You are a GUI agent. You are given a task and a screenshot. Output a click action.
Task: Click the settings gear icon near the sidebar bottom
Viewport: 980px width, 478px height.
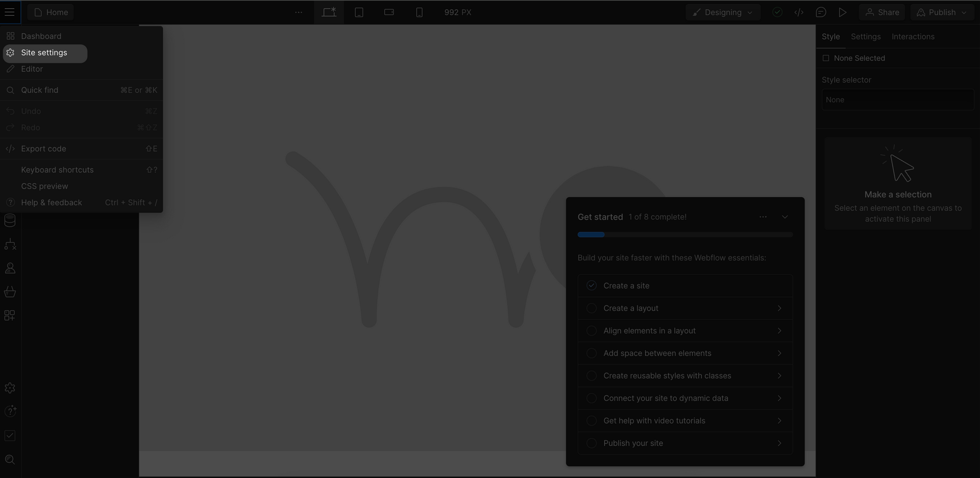(x=10, y=388)
